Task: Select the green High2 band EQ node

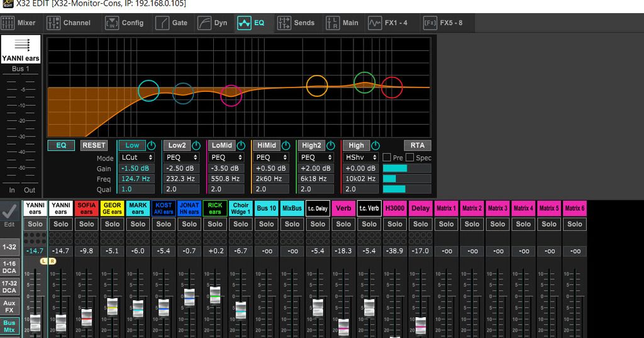Action: point(364,82)
